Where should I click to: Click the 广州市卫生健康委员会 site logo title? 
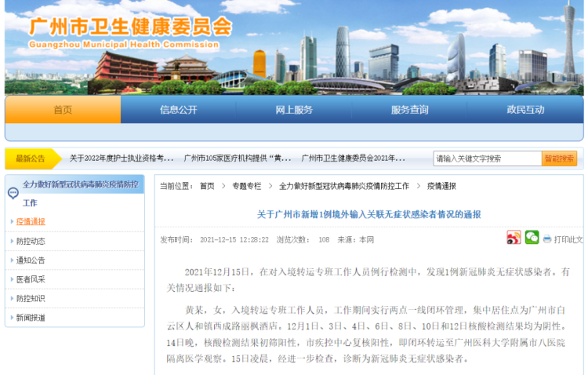[x=130, y=26]
